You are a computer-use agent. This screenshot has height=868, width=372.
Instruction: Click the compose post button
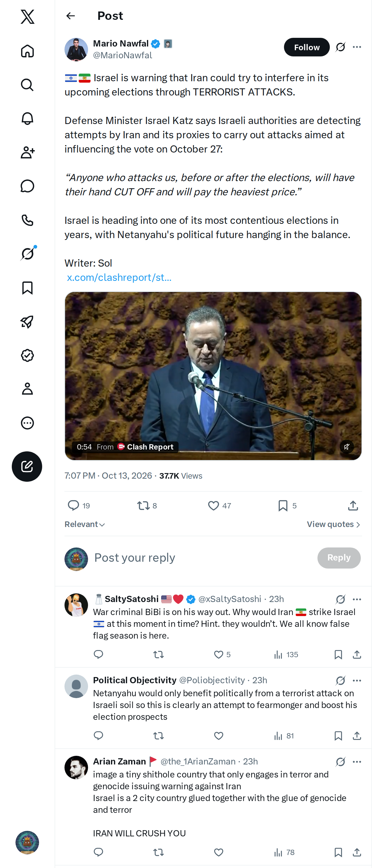pyautogui.click(x=27, y=466)
